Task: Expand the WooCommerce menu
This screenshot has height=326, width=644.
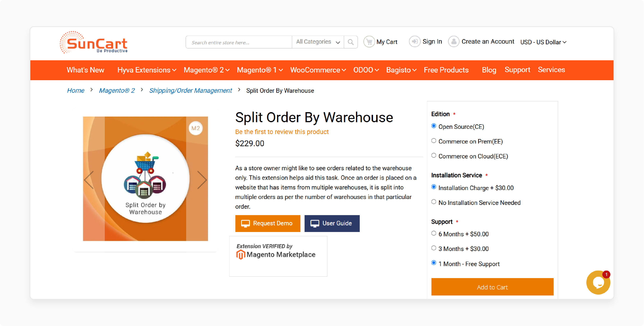Action: pos(318,70)
